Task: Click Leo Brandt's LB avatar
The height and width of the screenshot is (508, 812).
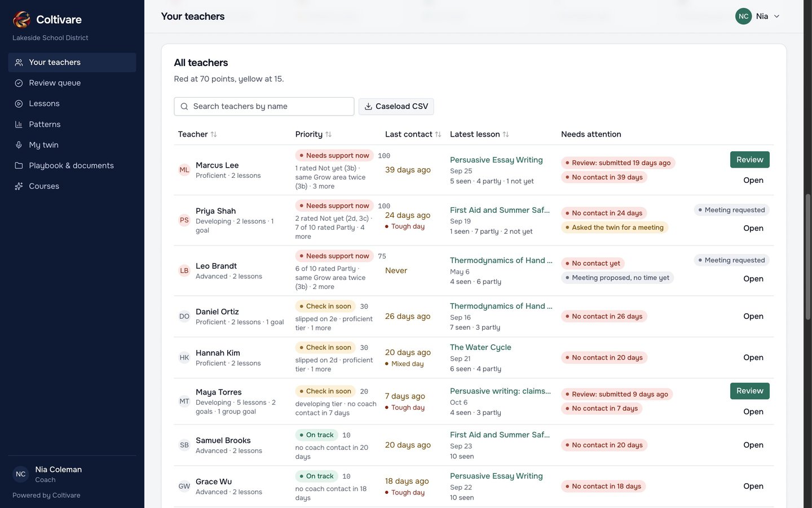Action: [x=184, y=270]
